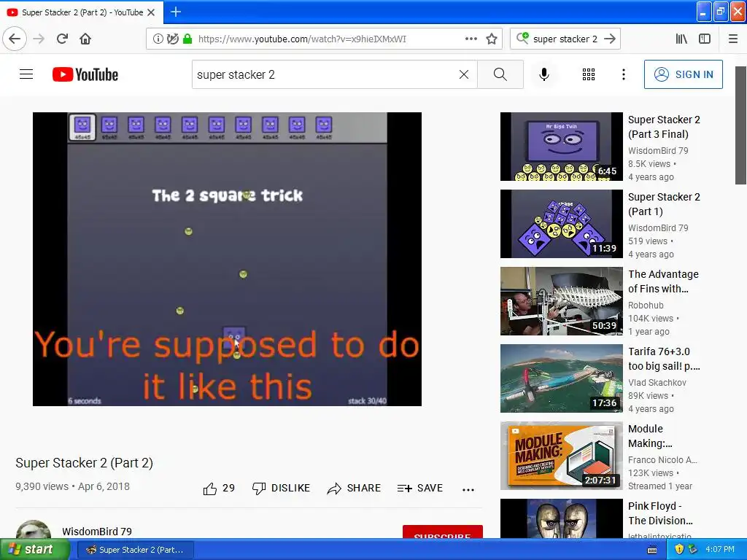The image size is (747, 560).
Task: Click title 'Super Stacker 2 (Part 3 Final)'
Action: [664, 127]
